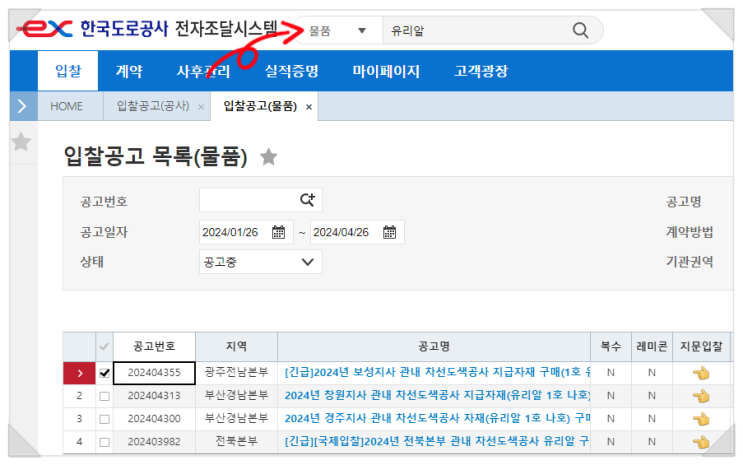Click row number 4 cell
This screenshot has height=465, width=743.
tap(79, 442)
